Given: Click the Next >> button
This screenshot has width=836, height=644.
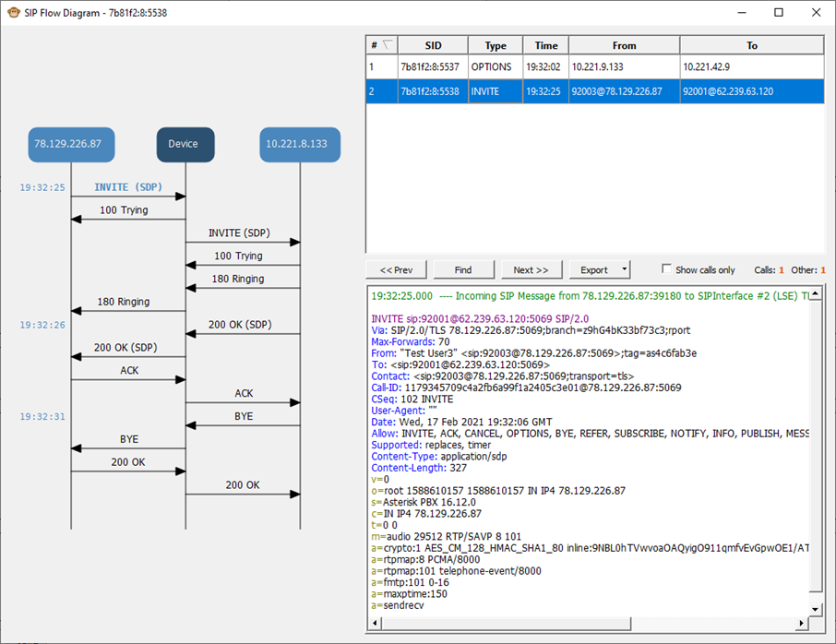Looking at the screenshot, I should click(x=531, y=269).
